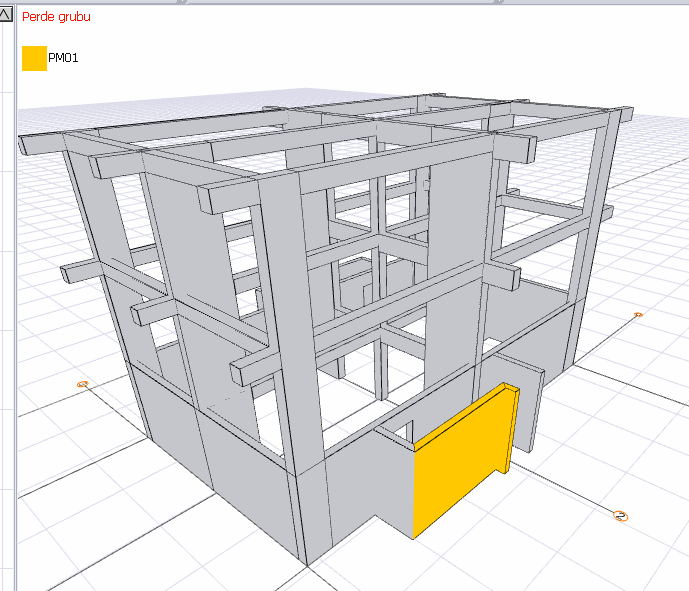The width and height of the screenshot is (689, 591).
Task: Click the axis bubble labeled 2
Action: click(620, 516)
